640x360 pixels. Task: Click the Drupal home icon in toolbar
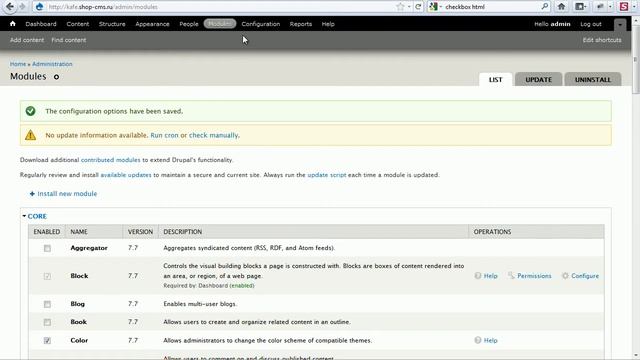(13, 24)
